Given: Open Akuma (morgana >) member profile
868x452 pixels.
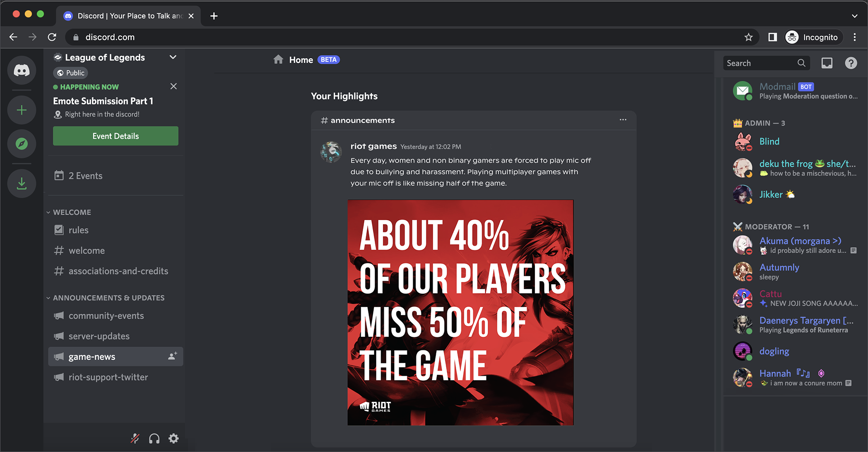Looking at the screenshot, I should [x=795, y=245].
